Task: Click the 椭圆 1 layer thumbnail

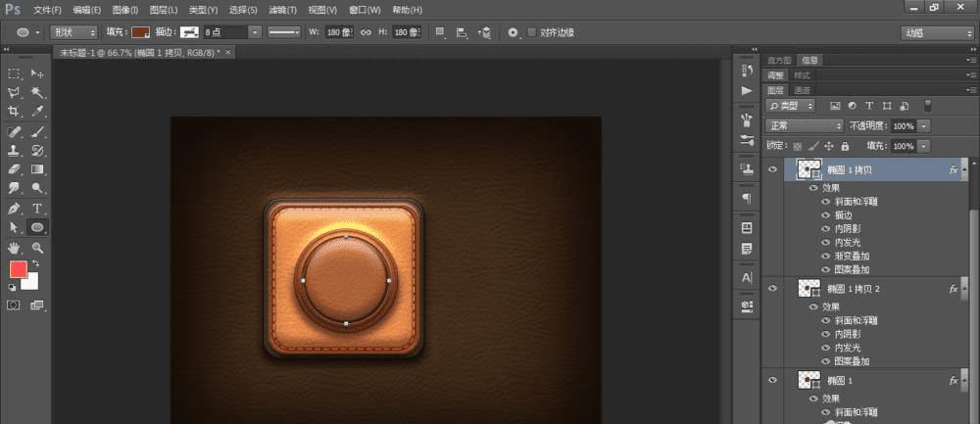Action: (808, 380)
